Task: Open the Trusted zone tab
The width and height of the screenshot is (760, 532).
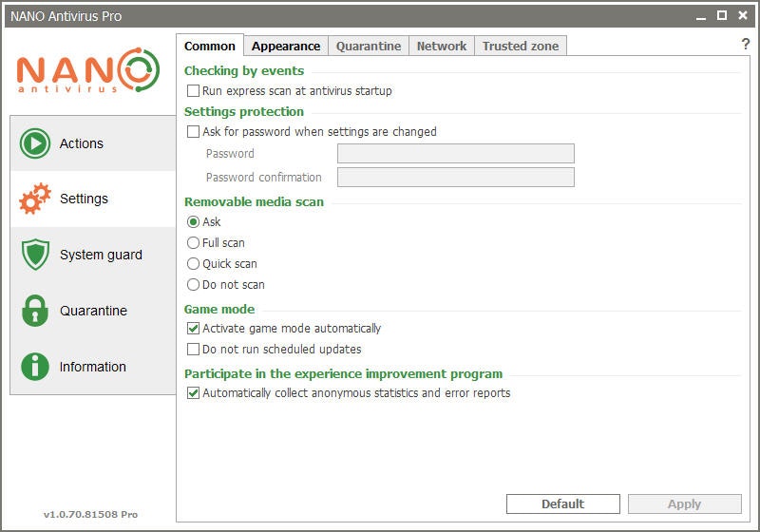Action: tap(521, 46)
